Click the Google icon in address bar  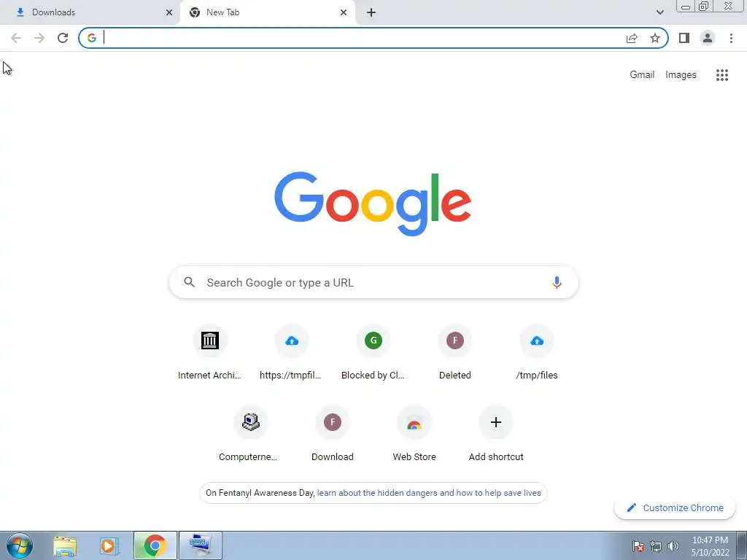[x=92, y=38]
